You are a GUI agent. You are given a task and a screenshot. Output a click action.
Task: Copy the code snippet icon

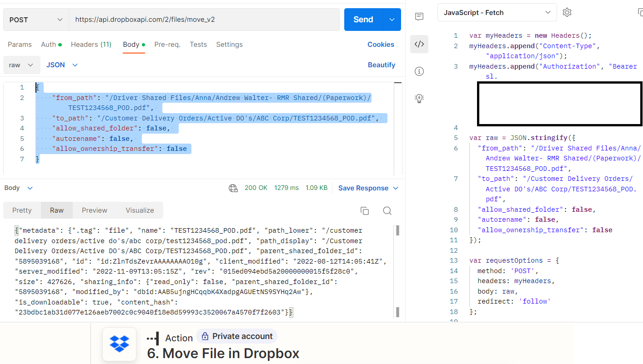coord(640,13)
